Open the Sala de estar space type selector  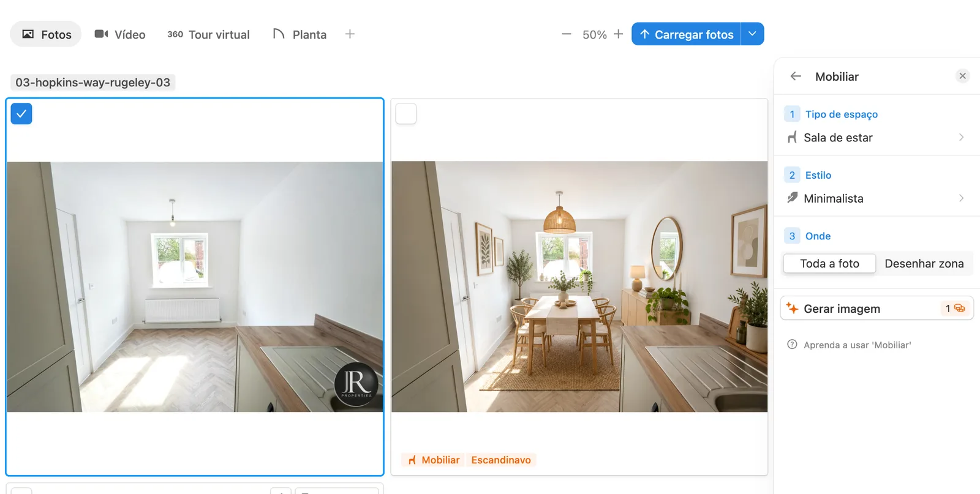point(876,138)
